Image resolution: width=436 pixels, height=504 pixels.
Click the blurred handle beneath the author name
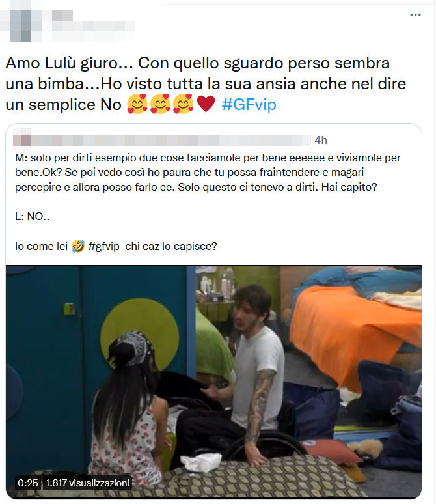pyautogui.click(x=93, y=27)
